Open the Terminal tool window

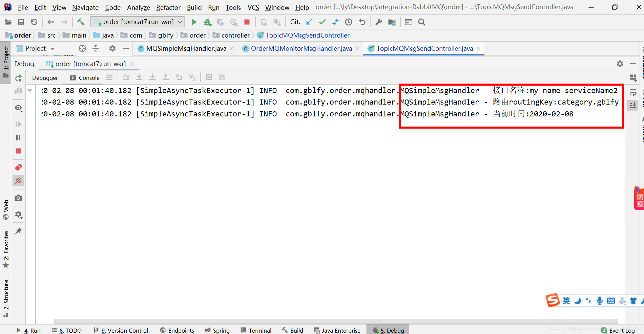click(256, 330)
